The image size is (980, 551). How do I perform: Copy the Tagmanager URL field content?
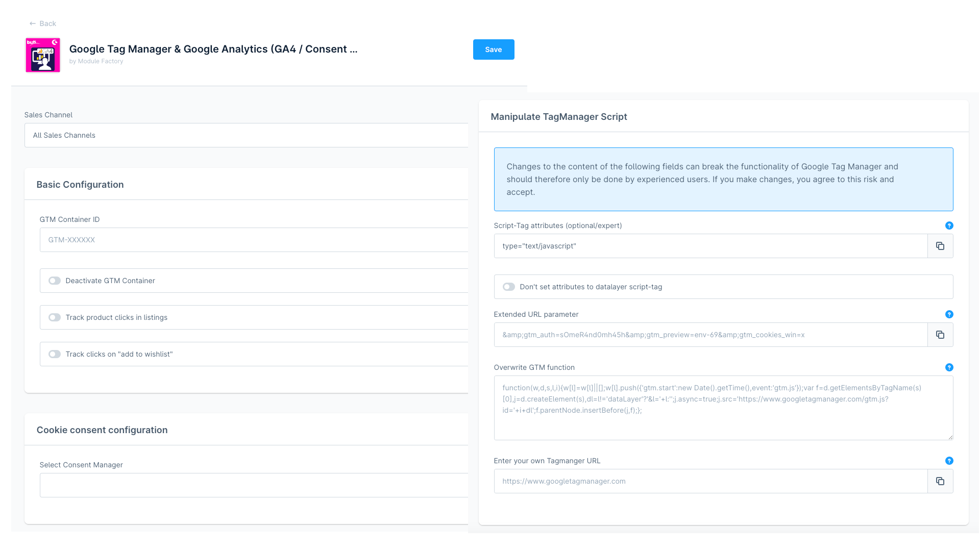tap(940, 481)
